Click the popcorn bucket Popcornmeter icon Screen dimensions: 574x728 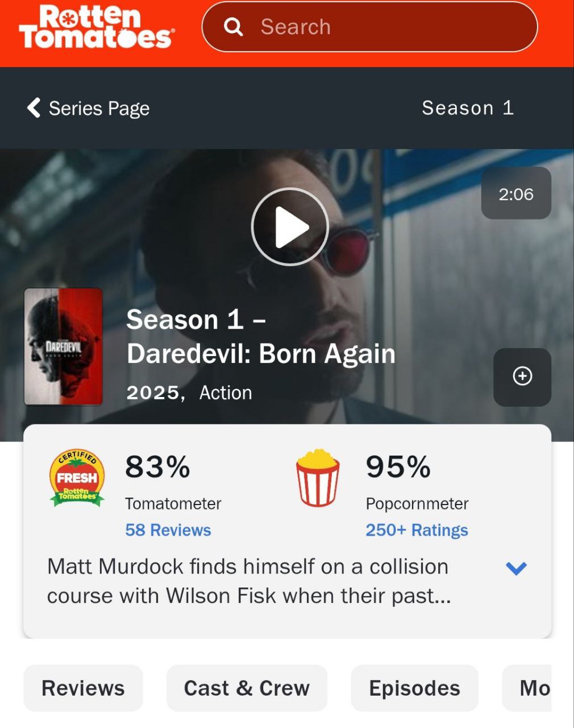[x=318, y=478]
